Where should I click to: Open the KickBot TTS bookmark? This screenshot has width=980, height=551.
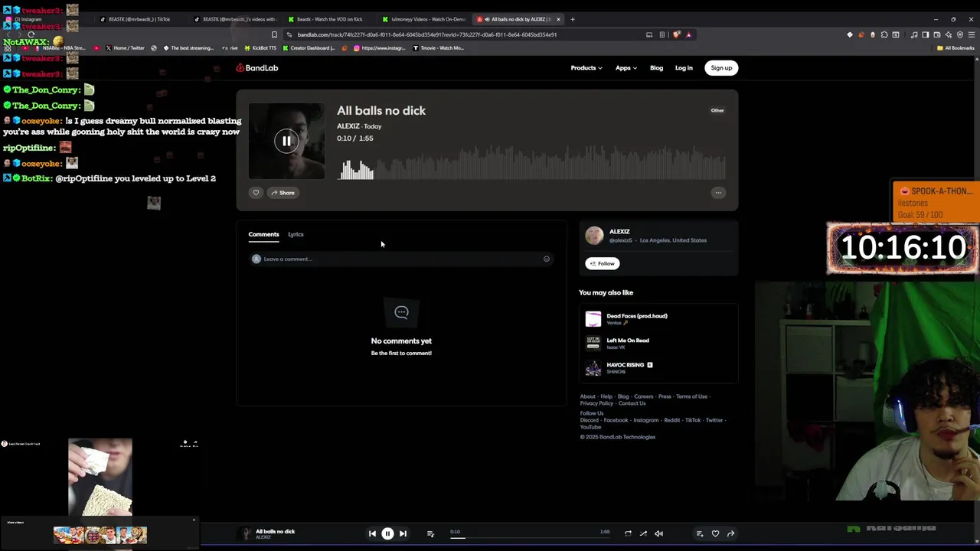point(260,48)
